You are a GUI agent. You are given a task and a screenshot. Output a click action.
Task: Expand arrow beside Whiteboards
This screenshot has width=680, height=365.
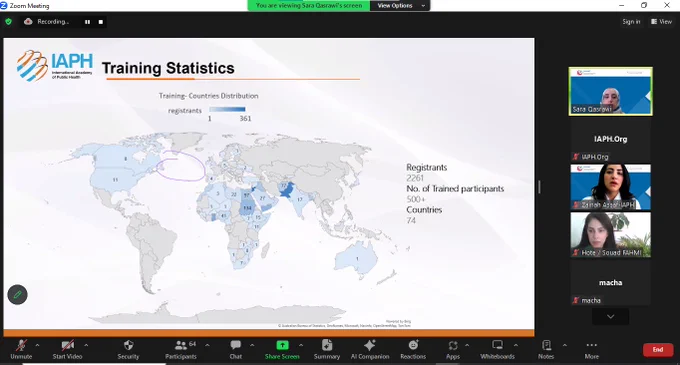click(x=516, y=345)
